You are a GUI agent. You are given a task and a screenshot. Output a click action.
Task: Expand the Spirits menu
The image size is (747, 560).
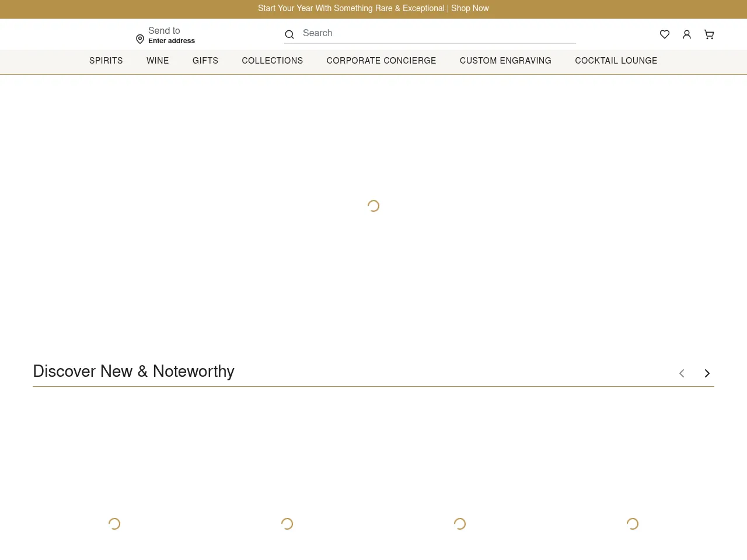(x=106, y=61)
